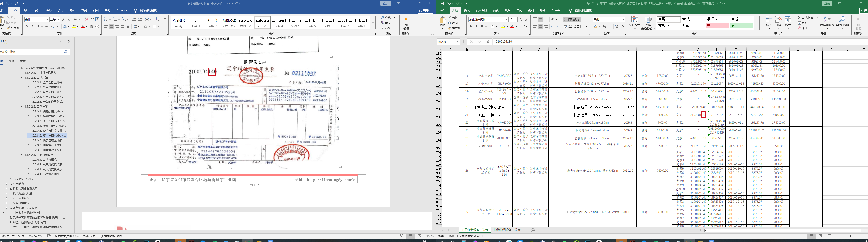868x242 pixels.
Task: Click the 登录 (Sign in) button in Word
Action: pyautogui.click(x=386, y=3)
